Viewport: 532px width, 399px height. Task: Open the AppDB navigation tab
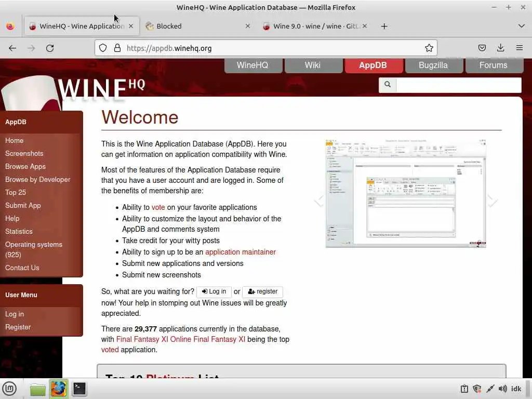[x=373, y=65]
